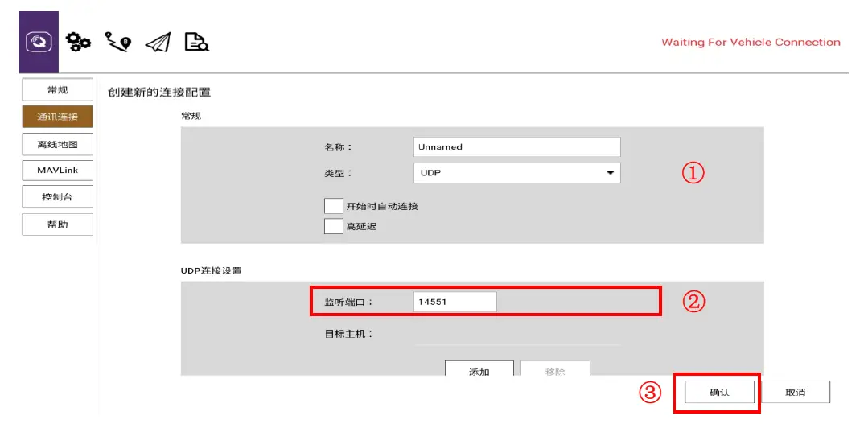This screenshot has width=868, height=424.
Task: Open the Plan view waypoint icon
Action: (117, 42)
